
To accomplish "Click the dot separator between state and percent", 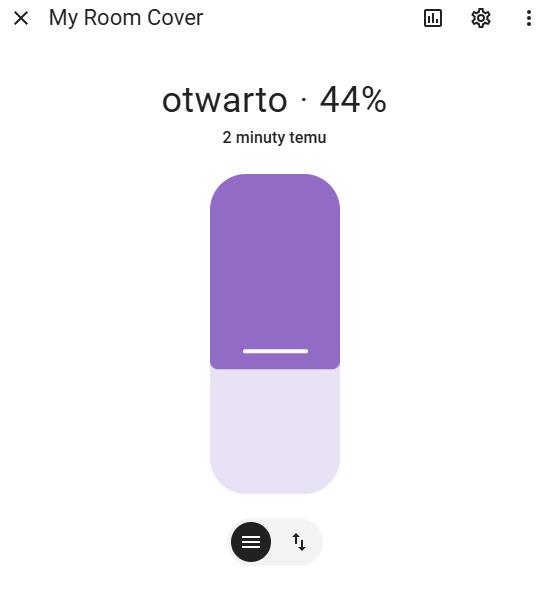I will click(304, 100).
